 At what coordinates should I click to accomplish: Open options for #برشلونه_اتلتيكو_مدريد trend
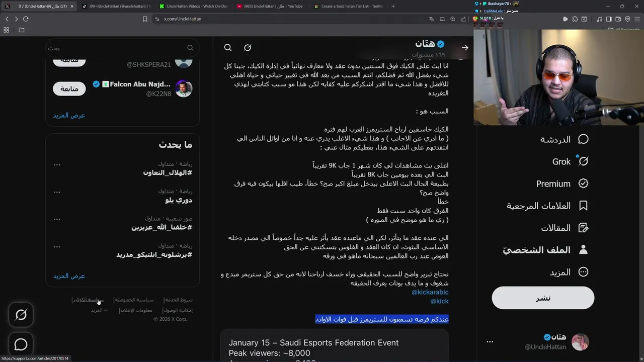[57, 246]
